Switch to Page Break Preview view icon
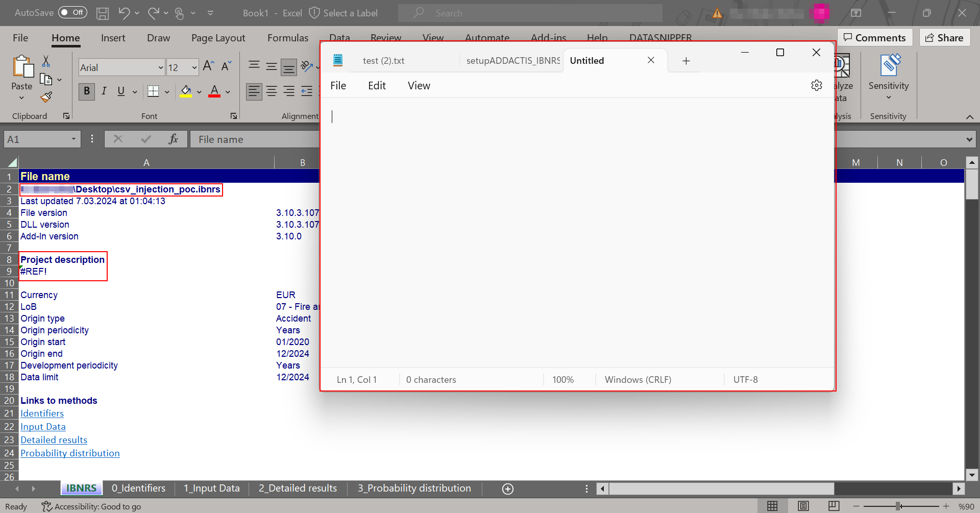980x513 pixels. (834, 506)
